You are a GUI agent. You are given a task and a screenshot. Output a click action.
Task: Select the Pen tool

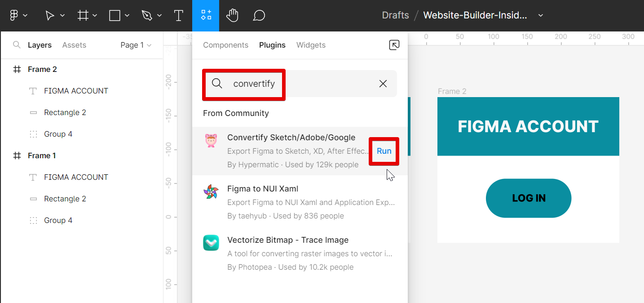pos(147,16)
